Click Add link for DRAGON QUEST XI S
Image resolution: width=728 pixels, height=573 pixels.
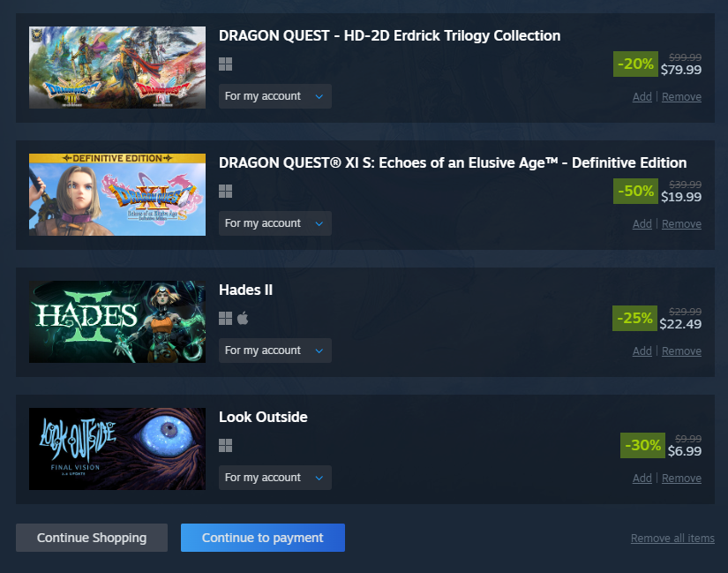[x=642, y=224]
